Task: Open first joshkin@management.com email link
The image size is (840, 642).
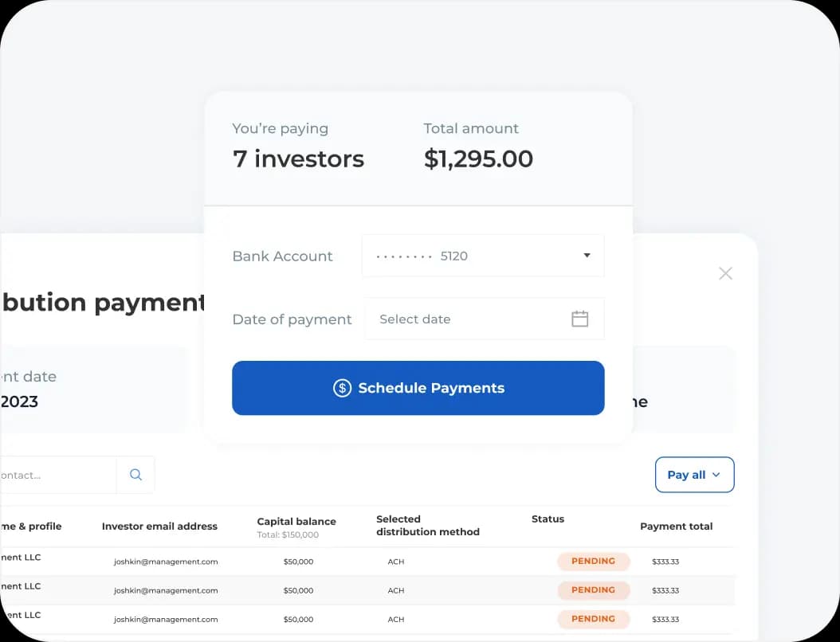Action: (x=166, y=562)
